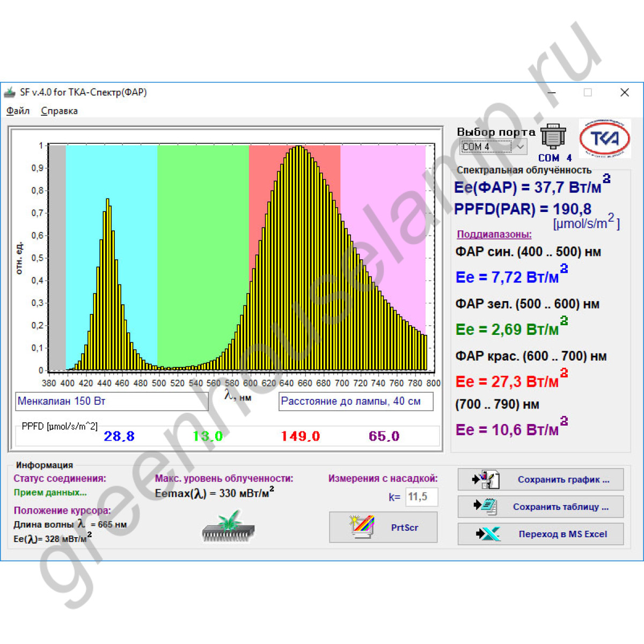Viewport: 644px width, 644px height.
Task: Open the COM 4 port dropdown
Action: (520, 147)
